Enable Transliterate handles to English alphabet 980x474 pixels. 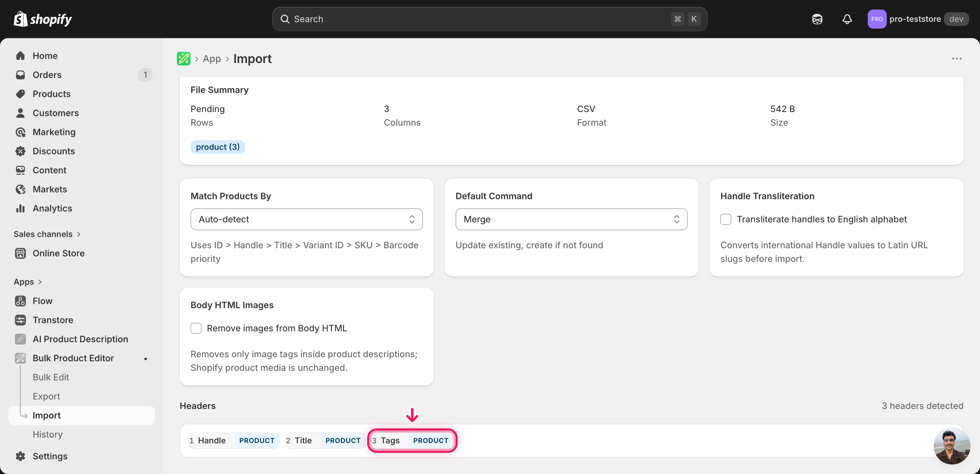coord(726,219)
